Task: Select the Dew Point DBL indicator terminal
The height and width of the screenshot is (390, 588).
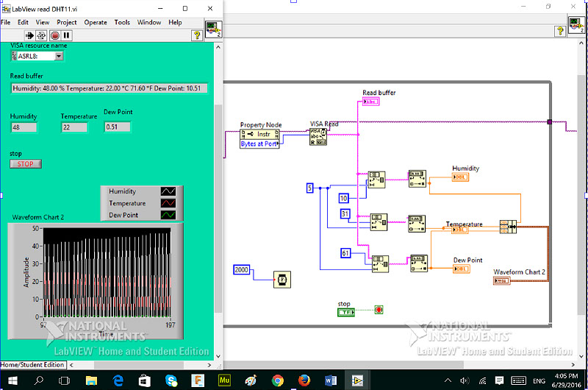Action: (462, 269)
